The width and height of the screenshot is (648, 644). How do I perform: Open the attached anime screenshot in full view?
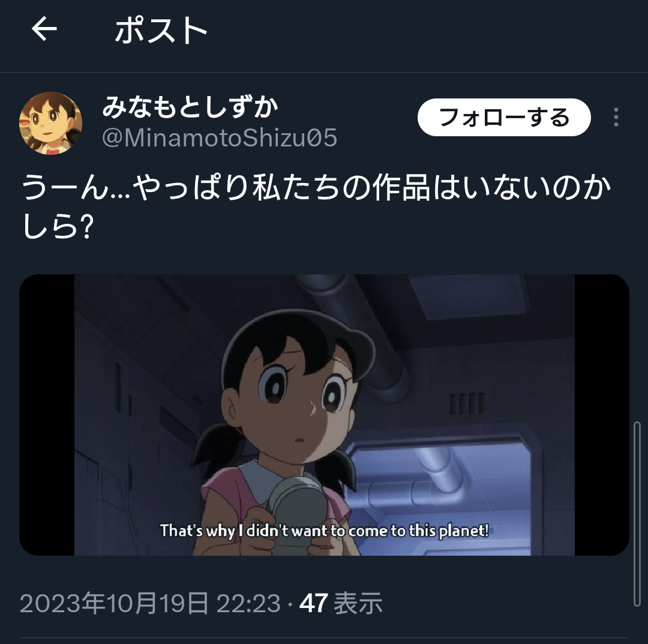(324, 415)
